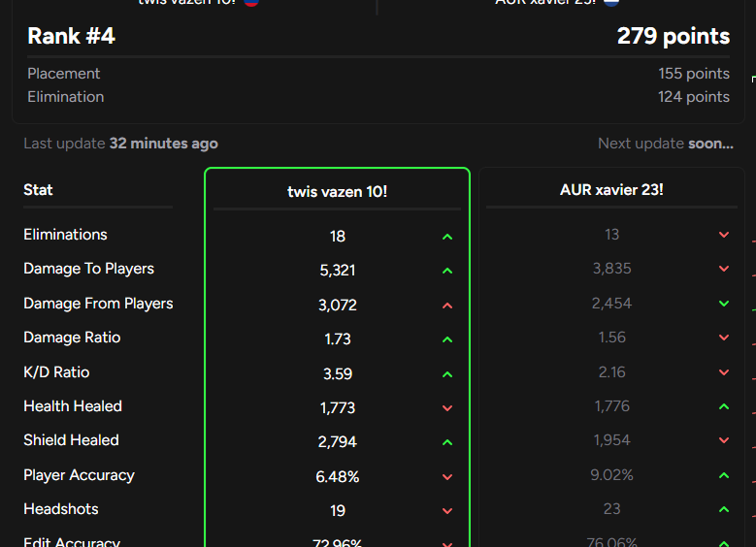Click the K/D Ratio row label
The width and height of the screenshot is (756, 547).
[x=56, y=372]
